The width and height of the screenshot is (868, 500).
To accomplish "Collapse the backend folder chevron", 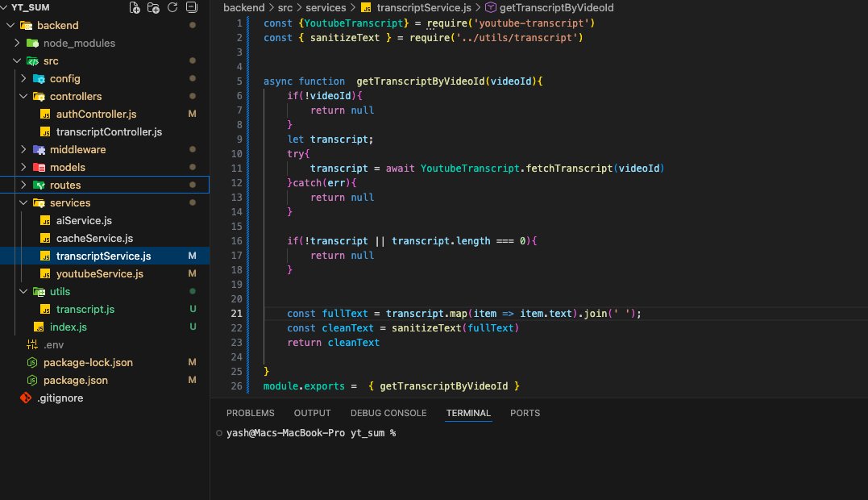I will [x=10, y=26].
